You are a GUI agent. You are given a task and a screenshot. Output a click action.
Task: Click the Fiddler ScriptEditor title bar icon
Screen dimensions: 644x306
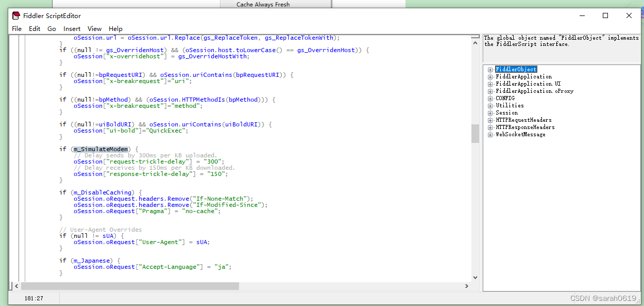[x=16, y=15]
